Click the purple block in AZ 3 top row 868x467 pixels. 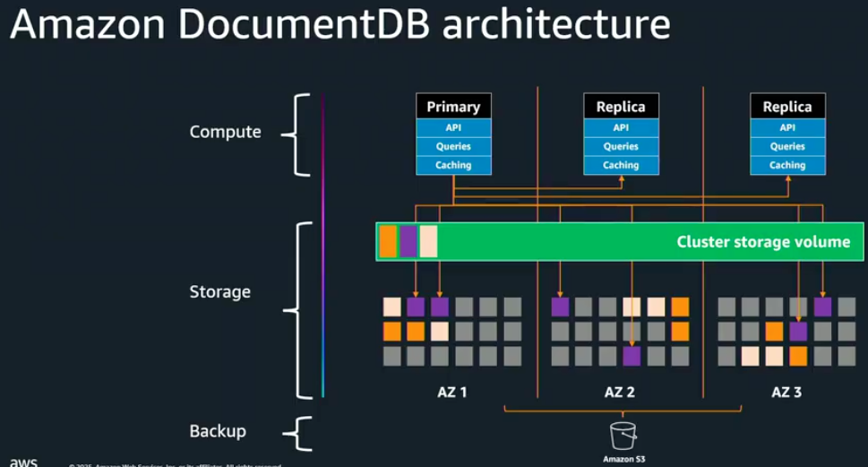pos(822,307)
